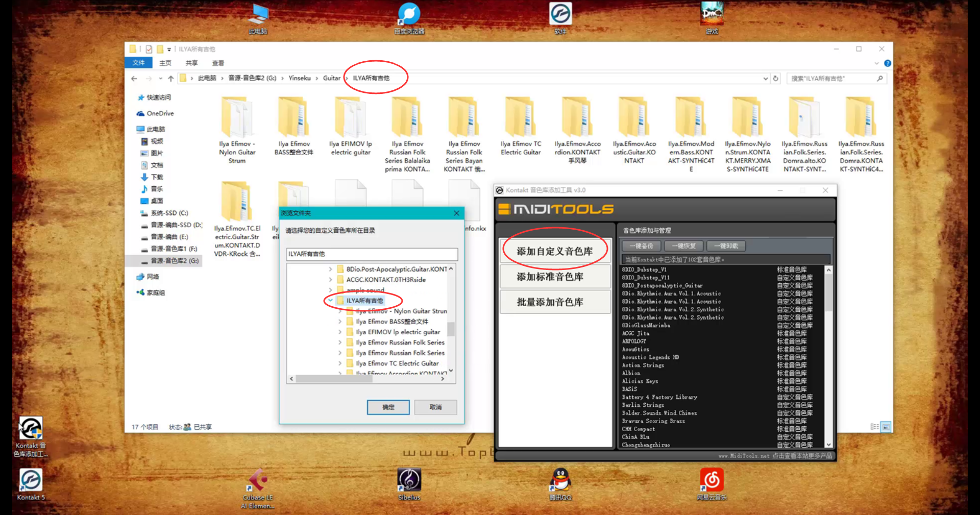Click the vertical scrollbar in the folder tree
The image size is (980, 515).
click(451, 329)
